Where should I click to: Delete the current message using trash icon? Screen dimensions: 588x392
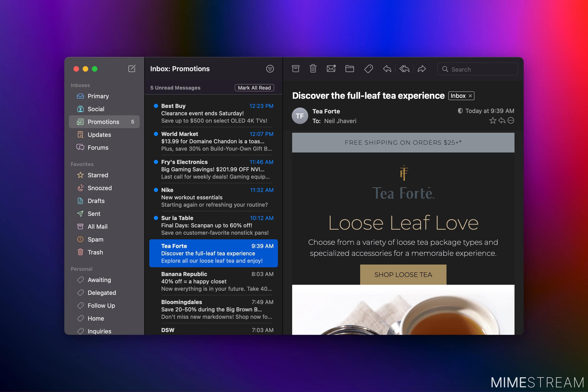313,69
